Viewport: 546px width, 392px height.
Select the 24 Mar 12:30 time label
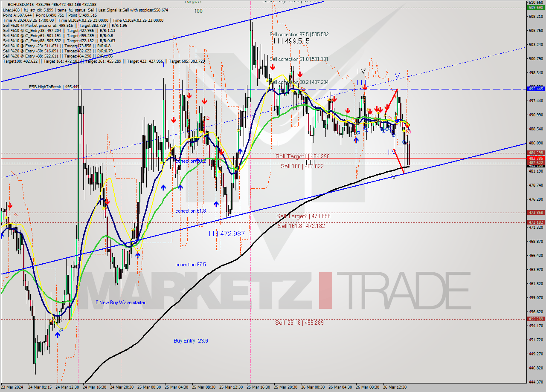click(x=67, y=388)
